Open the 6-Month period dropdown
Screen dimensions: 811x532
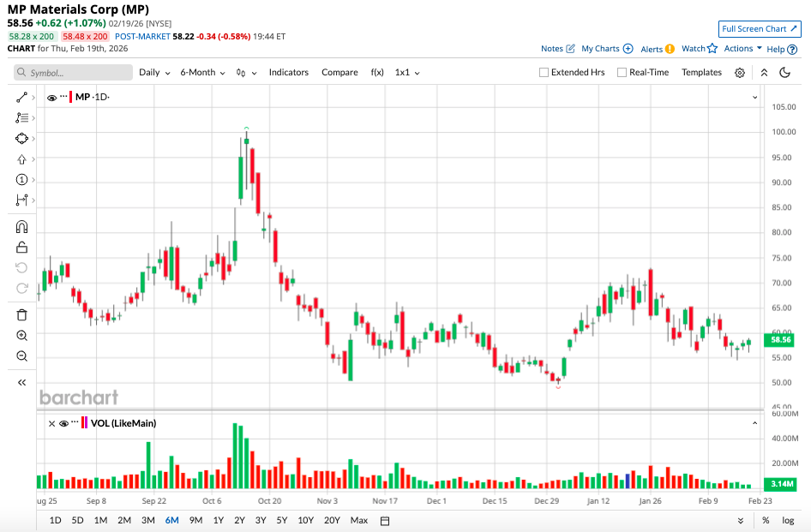pos(202,73)
